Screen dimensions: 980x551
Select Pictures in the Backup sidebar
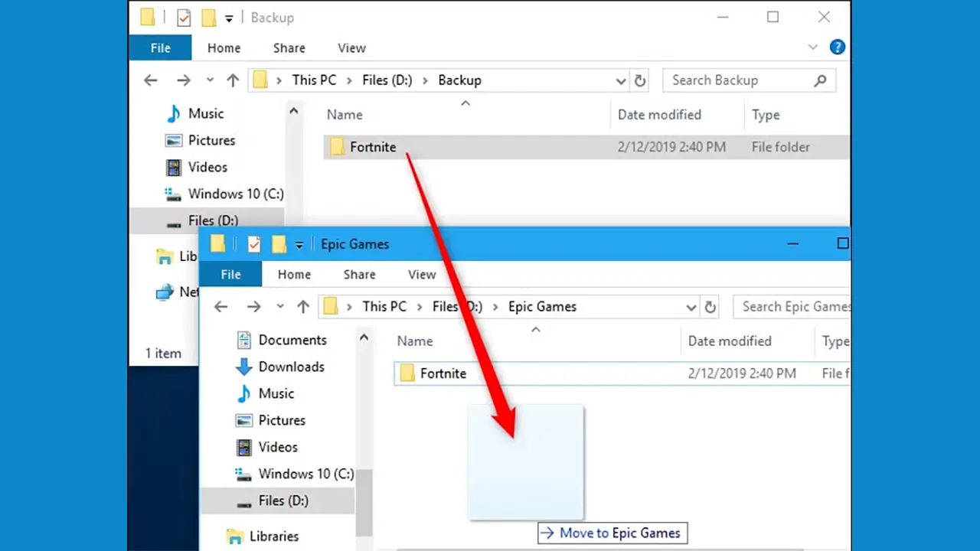[201, 140]
